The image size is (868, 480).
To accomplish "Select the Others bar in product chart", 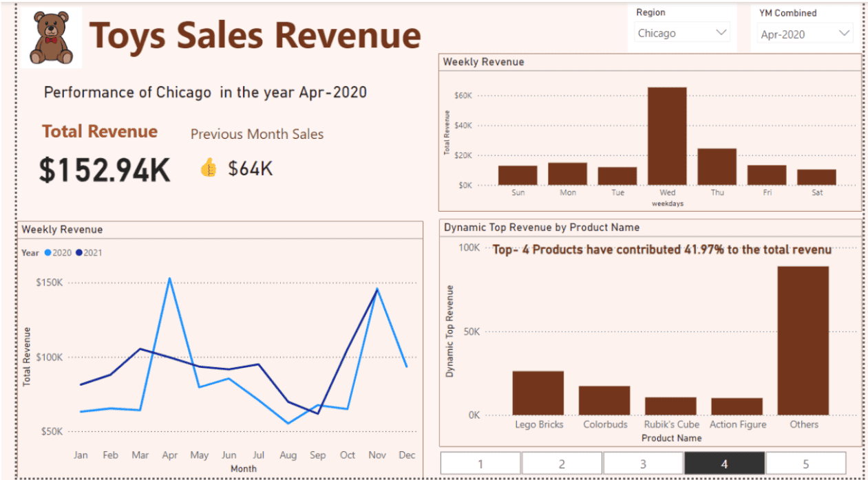I will 803,340.
